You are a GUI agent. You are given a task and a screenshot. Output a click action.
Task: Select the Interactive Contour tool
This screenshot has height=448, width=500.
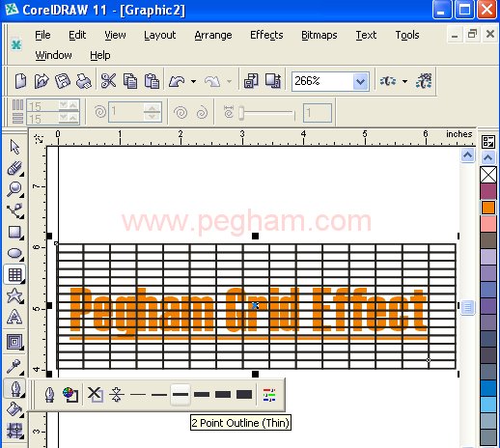pos(14,342)
